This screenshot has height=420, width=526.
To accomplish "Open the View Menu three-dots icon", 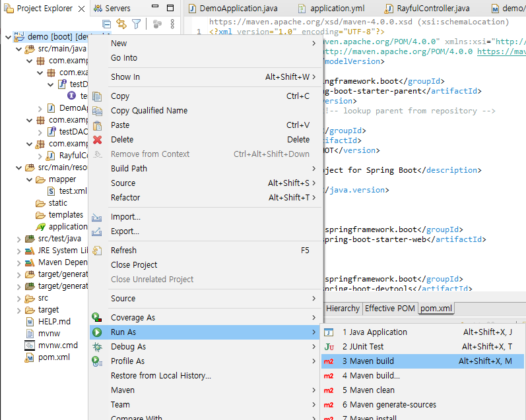I will pyautogui.click(x=172, y=24).
